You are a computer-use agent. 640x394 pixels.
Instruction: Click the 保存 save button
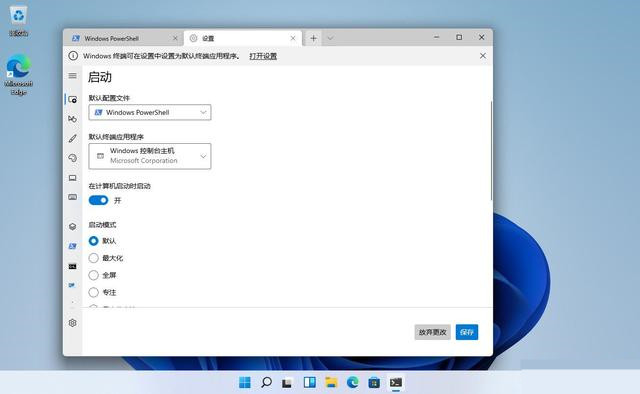tap(467, 332)
